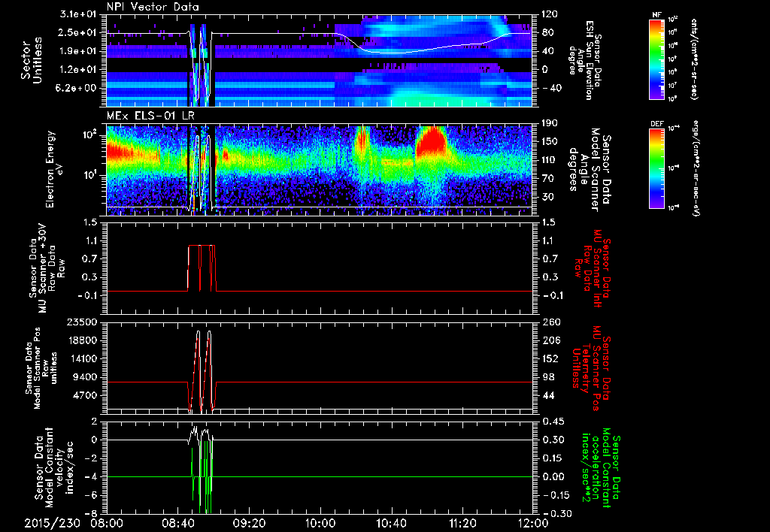Screen dimensions: 770x532
Task: Click the 10:40 time tick label
Action: (391, 524)
